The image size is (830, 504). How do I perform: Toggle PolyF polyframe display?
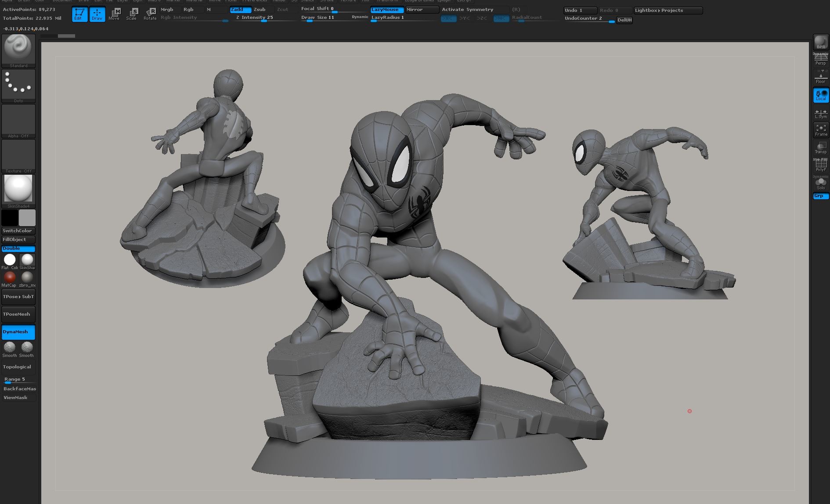click(x=821, y=165)
